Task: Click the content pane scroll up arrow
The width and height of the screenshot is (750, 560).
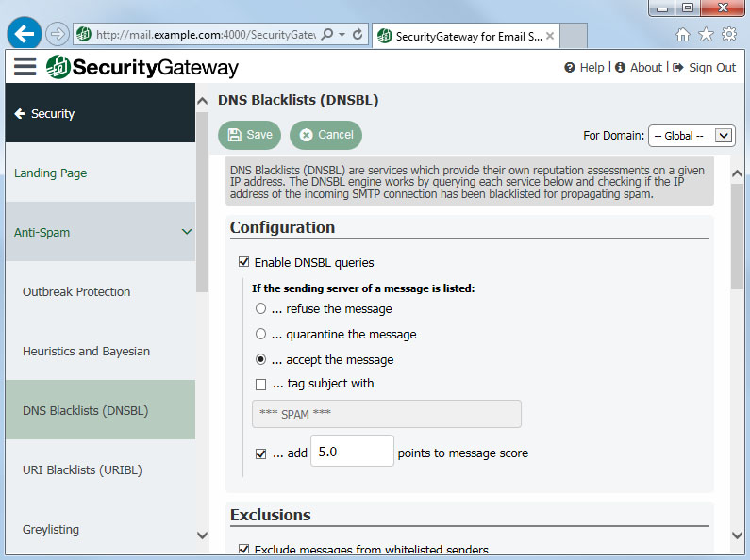Action: coord(737,173)
